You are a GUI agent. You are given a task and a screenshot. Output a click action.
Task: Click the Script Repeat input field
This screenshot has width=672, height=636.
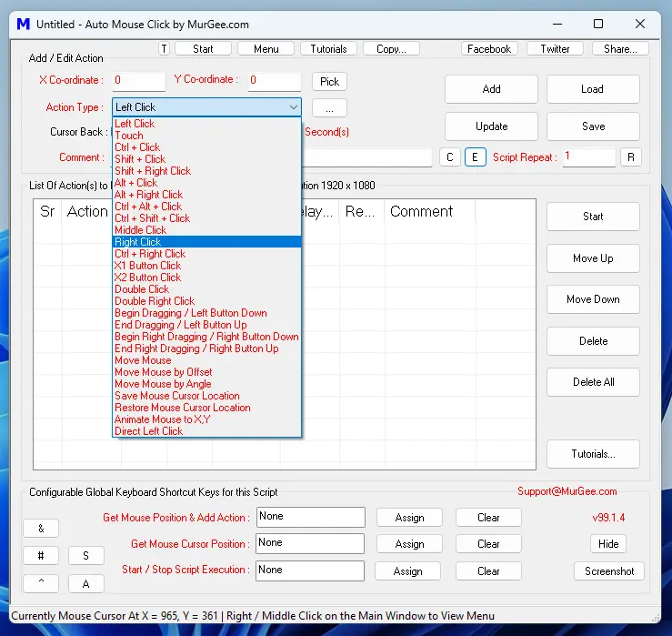(589, 157)
